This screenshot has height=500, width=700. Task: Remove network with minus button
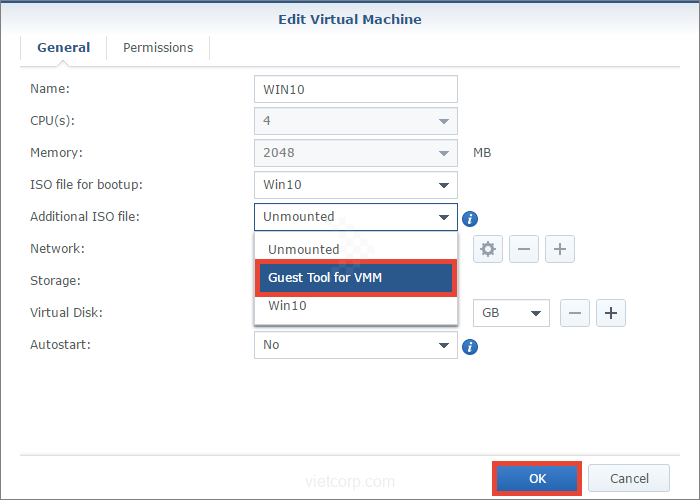tap(524, 249)
